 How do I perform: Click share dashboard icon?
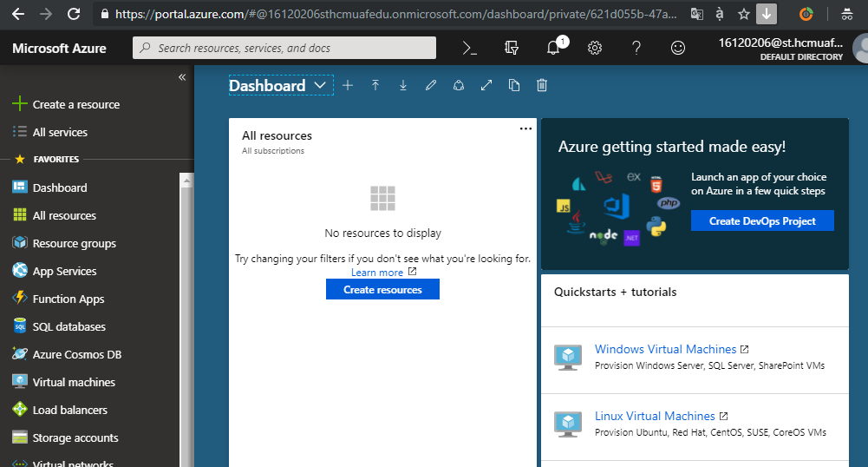click(x=459, y=85)
